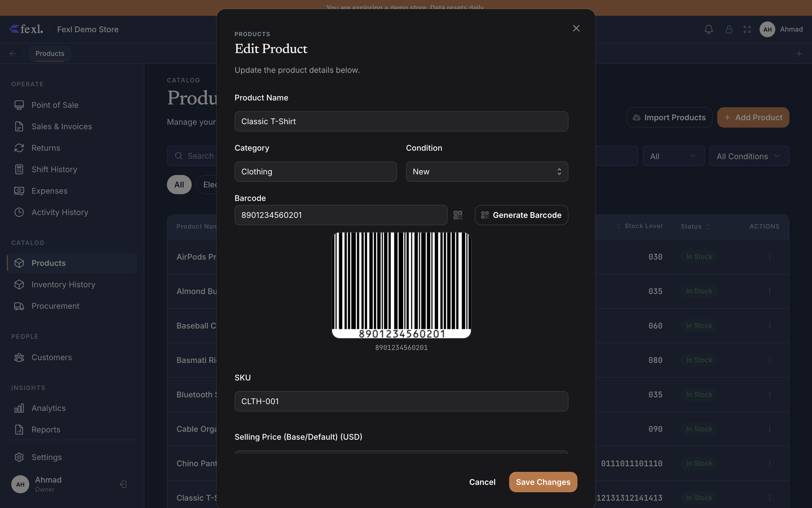Click the lock screen icon

(x=729, y=29)
